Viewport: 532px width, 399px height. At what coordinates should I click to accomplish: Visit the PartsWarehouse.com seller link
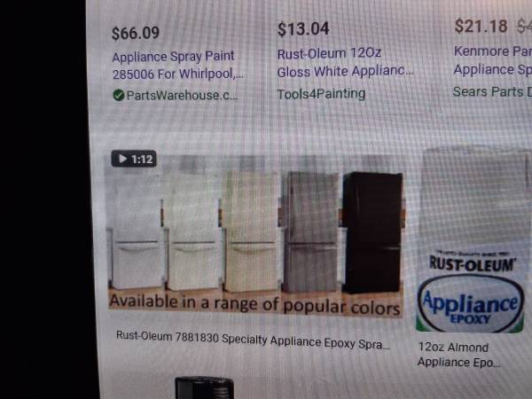182,96
